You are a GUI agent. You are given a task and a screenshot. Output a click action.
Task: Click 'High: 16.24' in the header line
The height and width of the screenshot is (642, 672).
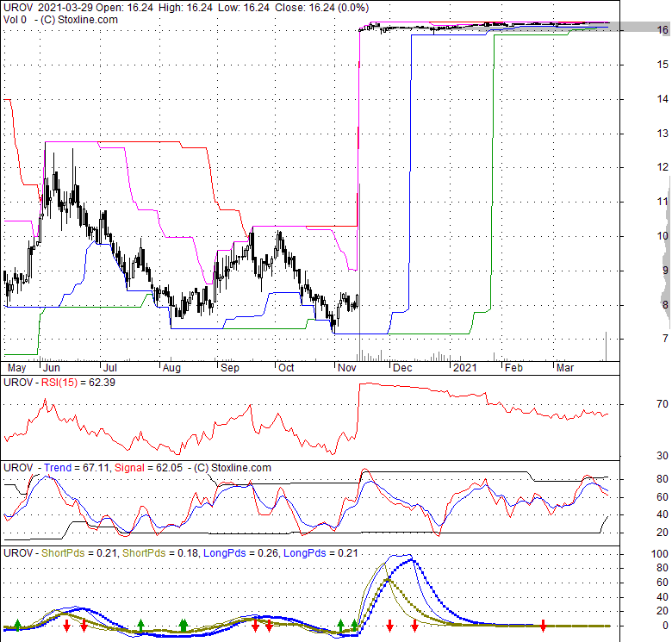(185, 8)
